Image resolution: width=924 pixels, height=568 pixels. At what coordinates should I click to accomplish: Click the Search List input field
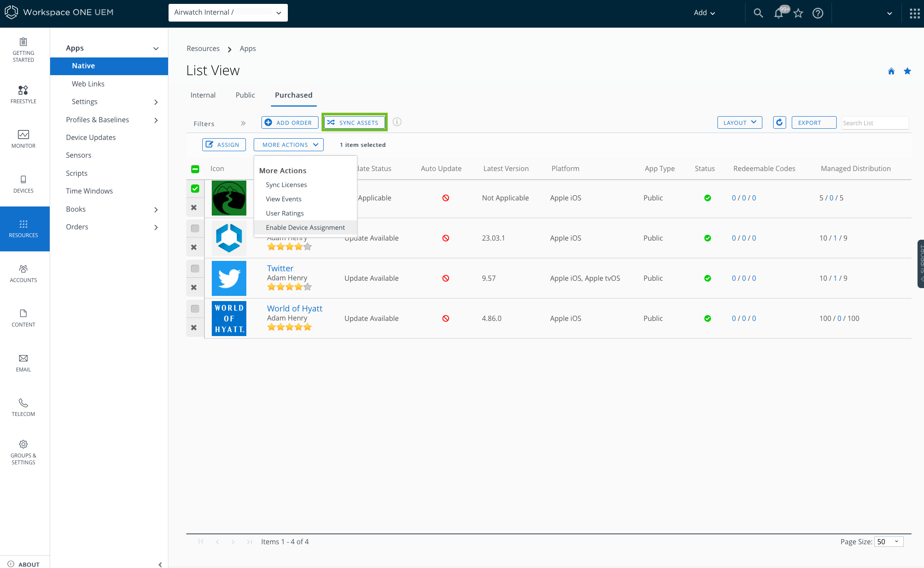tap(875, 123)
